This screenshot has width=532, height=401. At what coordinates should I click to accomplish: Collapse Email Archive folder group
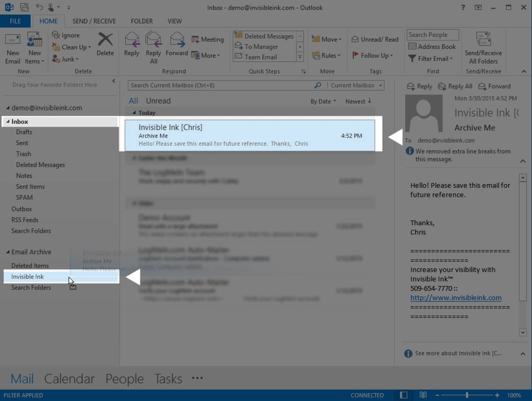[x=8, y=252]
